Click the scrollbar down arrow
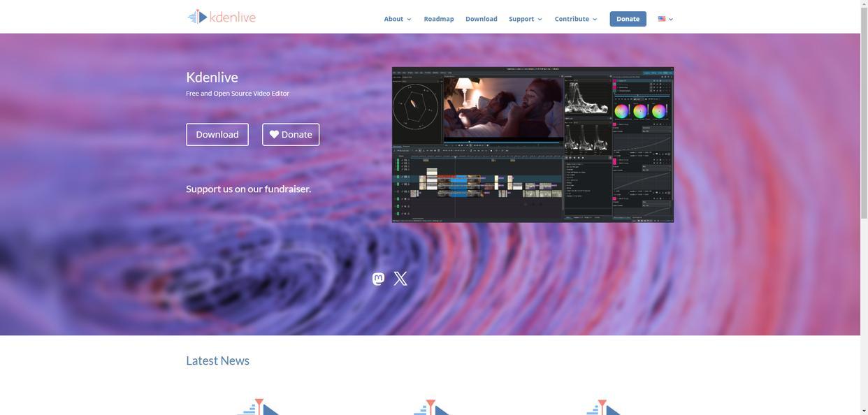The height and width of the screenshot is (415, 868). 864,411
